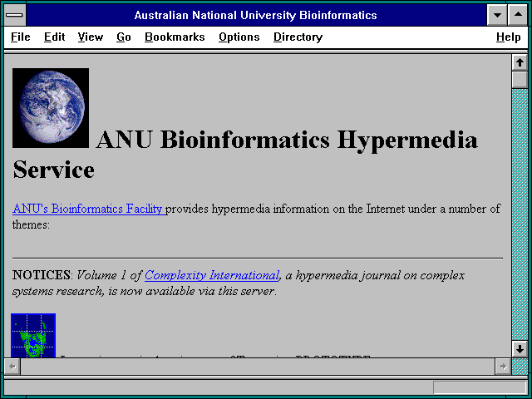Maximize the window using up-arrow button
The image size is (532, 399).
point(518,15)
